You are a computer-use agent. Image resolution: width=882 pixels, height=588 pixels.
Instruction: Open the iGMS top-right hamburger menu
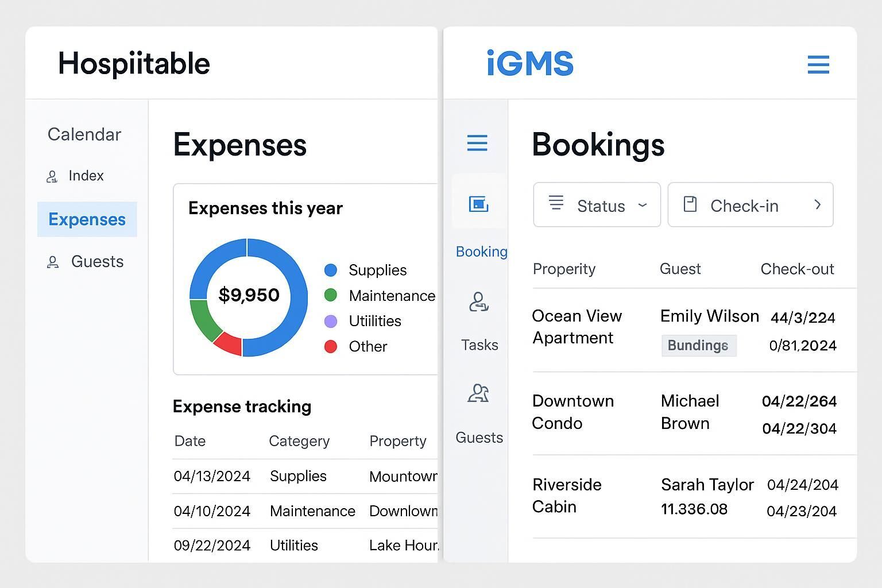pos(818,64)
